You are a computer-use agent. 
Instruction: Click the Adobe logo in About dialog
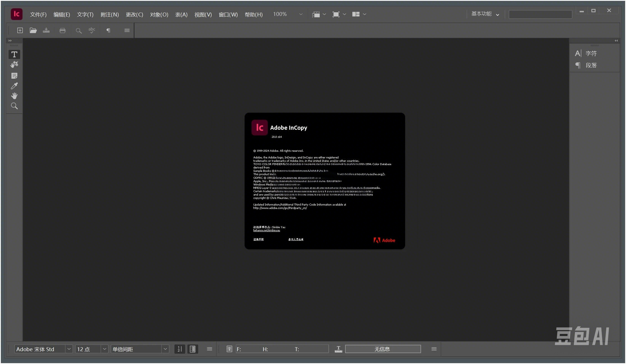pos(384,240)
